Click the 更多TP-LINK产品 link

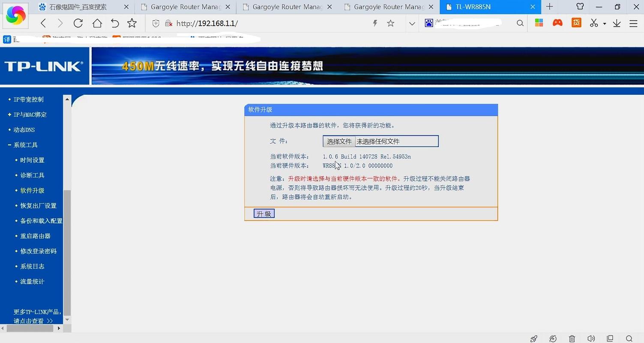coord(37,316)
